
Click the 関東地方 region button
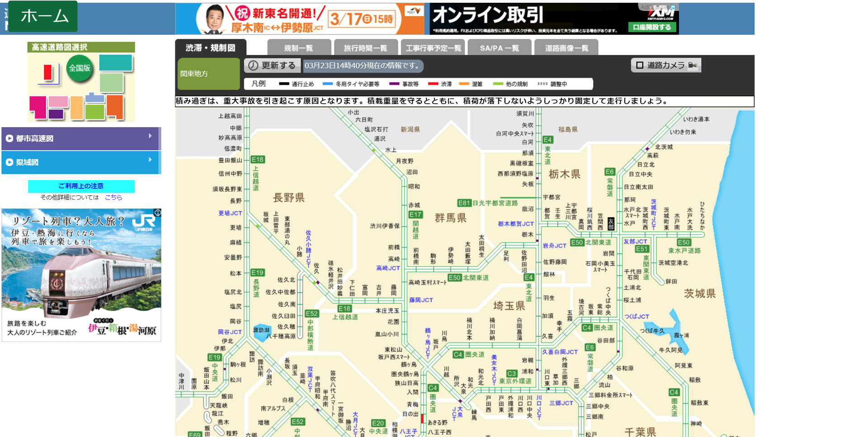click(208, 74)
